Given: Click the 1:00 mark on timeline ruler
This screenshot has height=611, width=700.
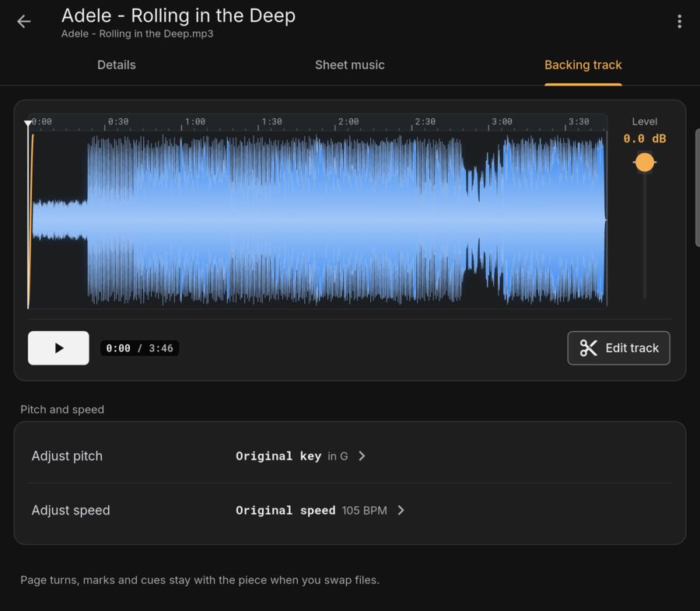Looking at the screenshot, I should [195, 121].
